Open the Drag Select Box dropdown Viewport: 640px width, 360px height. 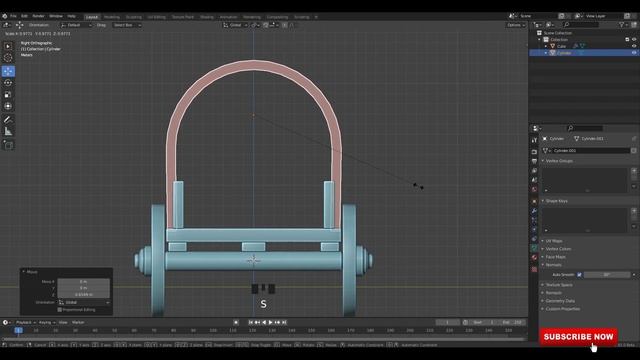click(127, 25)
